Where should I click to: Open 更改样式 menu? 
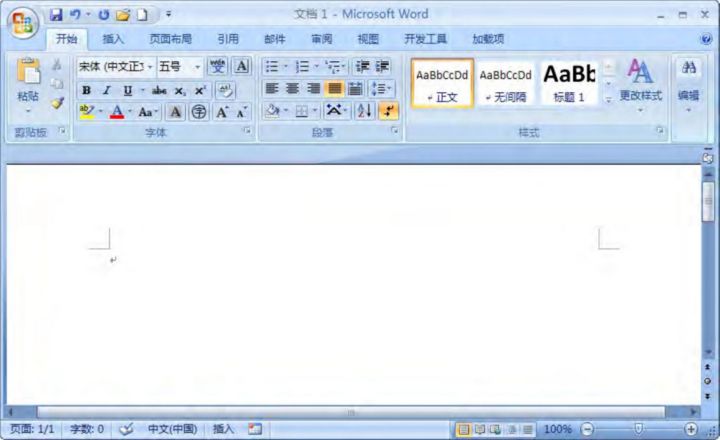click(641, 85)
